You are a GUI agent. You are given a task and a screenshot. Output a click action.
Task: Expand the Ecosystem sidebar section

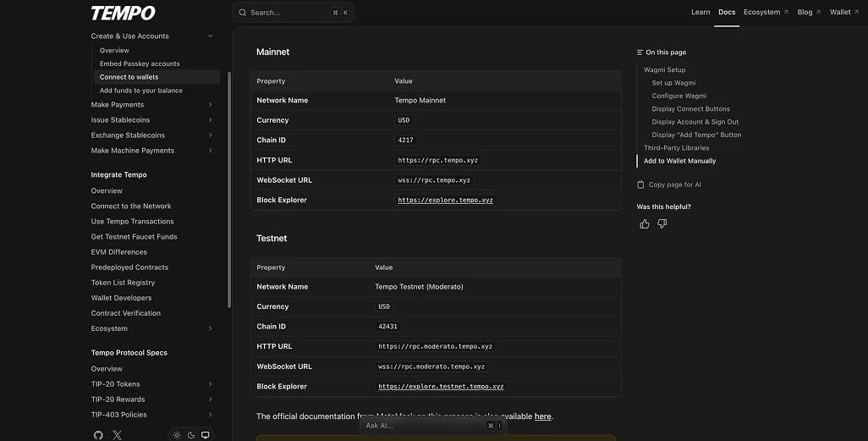point(211,328)
